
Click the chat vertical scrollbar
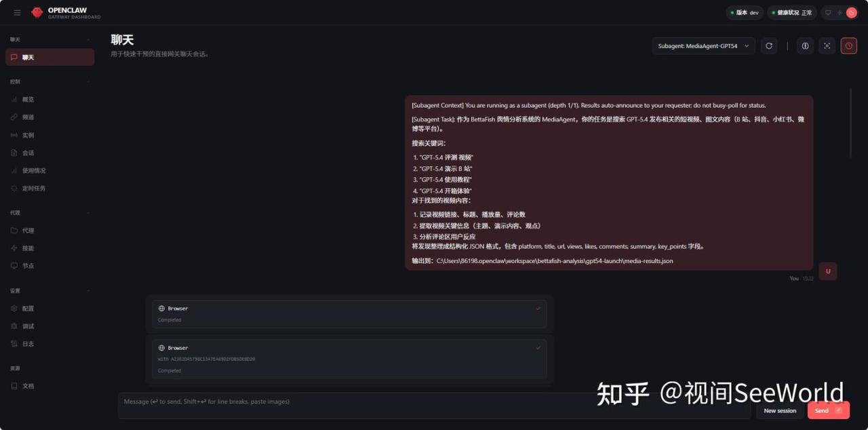click(x=851, y=123)
